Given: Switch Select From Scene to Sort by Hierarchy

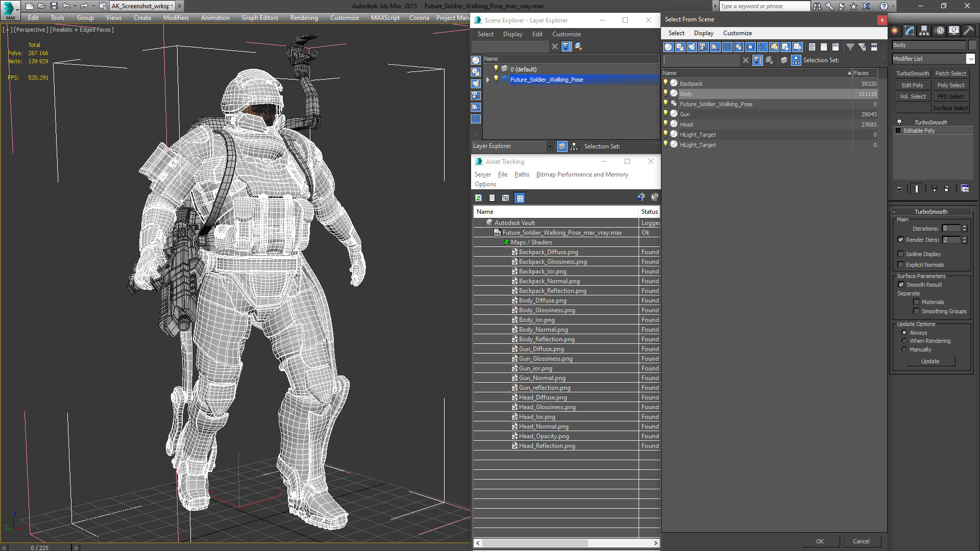Looking at the screenshot, I should pyautogui.click(x=796, y=60).
